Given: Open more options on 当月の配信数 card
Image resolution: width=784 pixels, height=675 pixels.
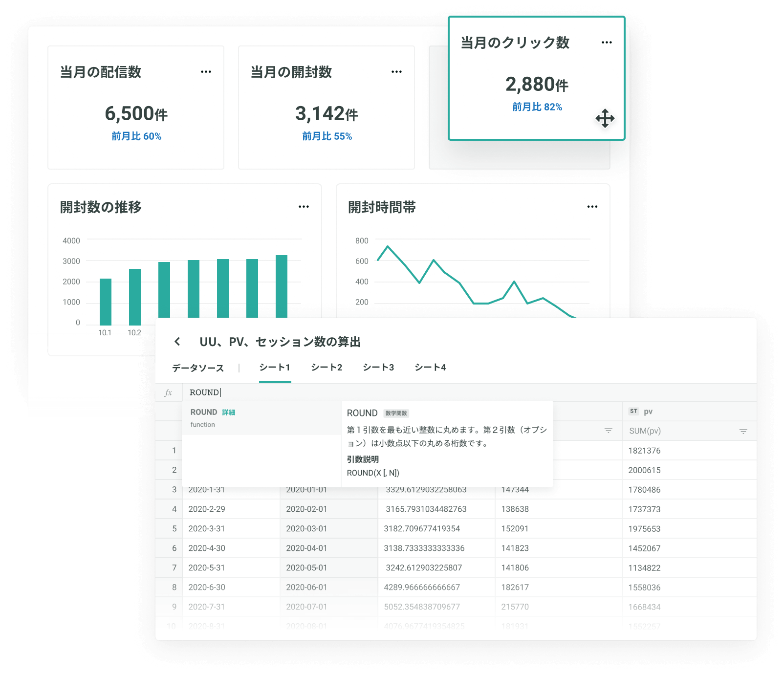Looking at the screenshot, I should 206,72.
